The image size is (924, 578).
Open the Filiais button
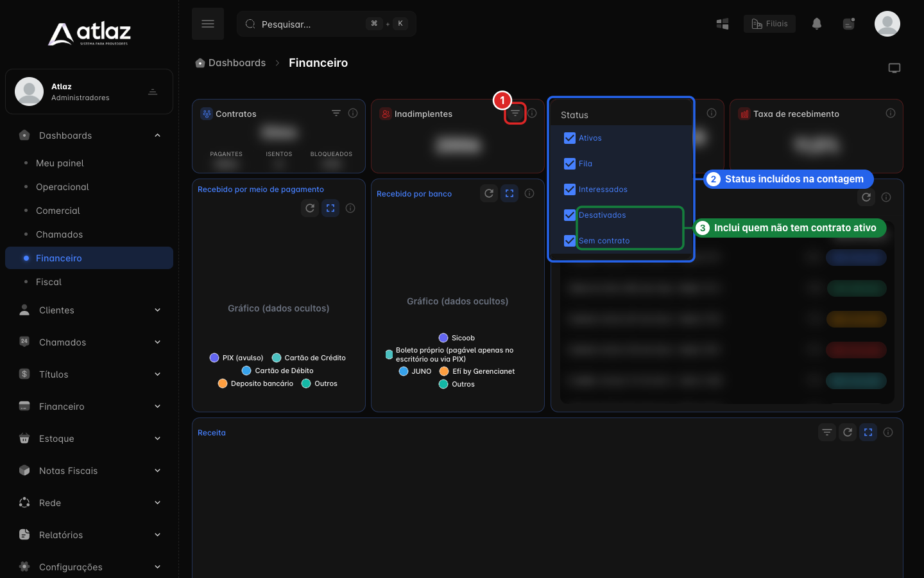pyautogui.click(x=769, y=24)
